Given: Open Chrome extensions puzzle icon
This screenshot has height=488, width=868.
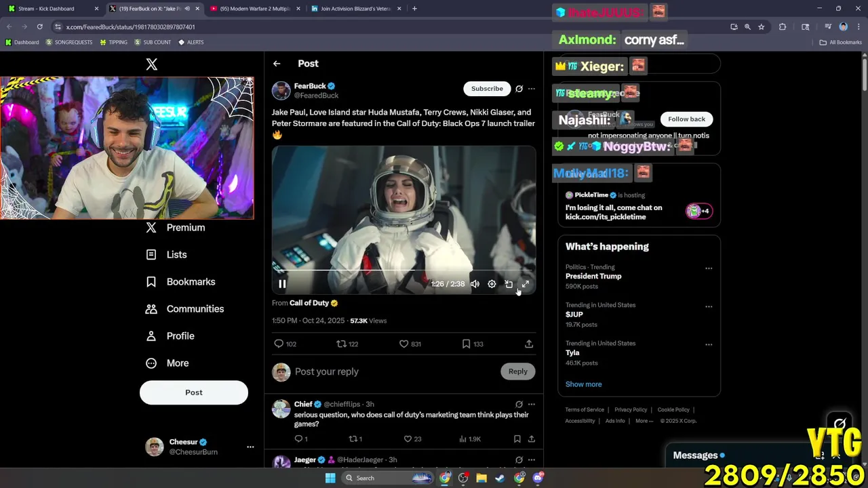Looking at the screenshot, I should pos(783,27).
